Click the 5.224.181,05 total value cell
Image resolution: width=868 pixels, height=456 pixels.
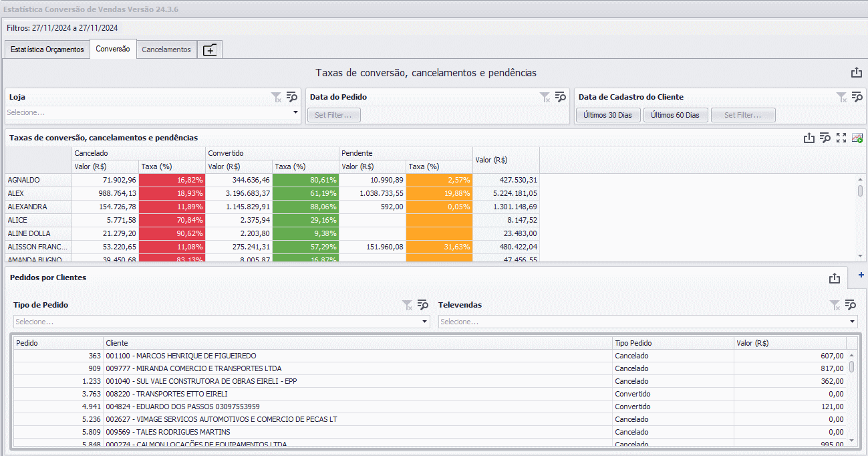[x=506, y=194]
